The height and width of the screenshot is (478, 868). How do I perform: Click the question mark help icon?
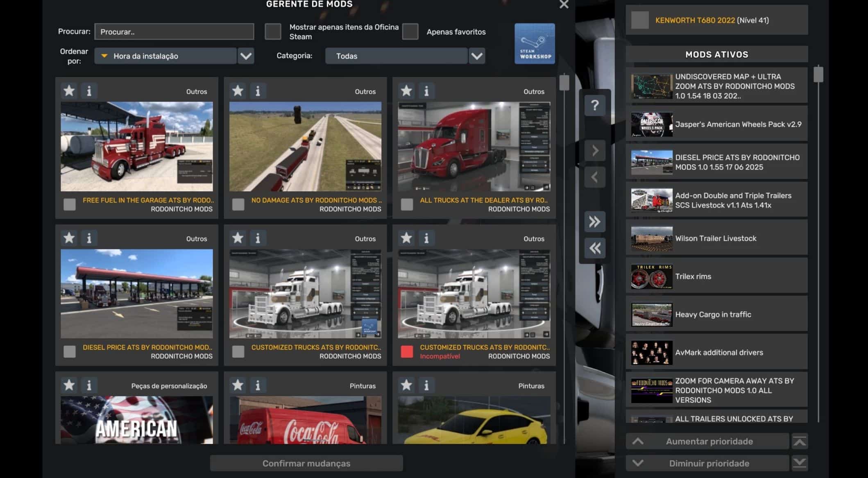594,105
